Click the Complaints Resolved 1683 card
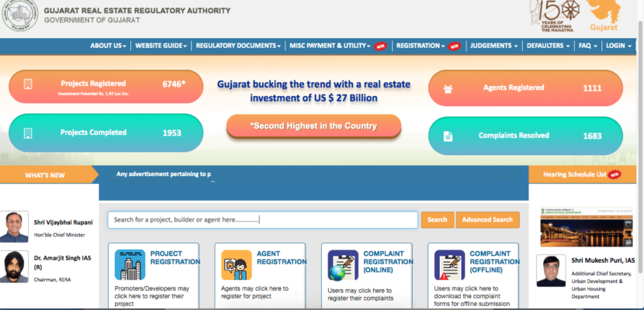 point(526,136)
